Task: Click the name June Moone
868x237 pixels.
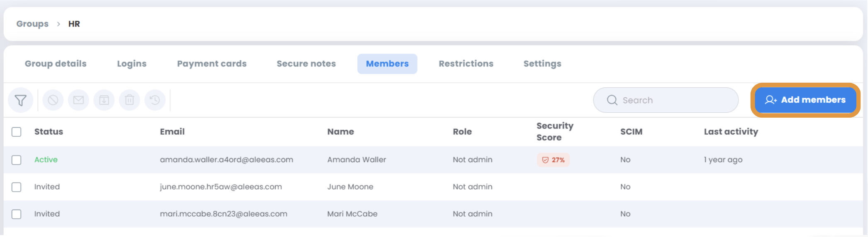Action: click(x=350, y=187)
